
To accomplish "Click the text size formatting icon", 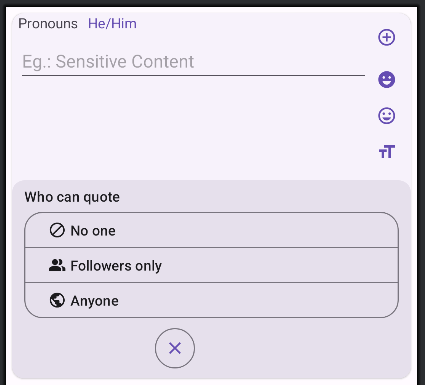I will pyautogui.click(x=387, y=152).
